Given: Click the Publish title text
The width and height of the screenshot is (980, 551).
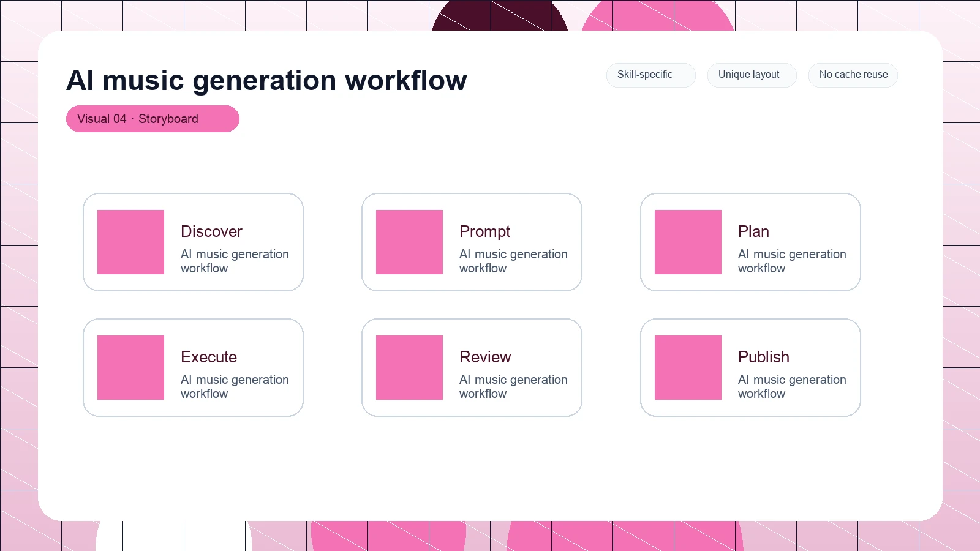Looking at the screenshot, I should pyautogui.click(x=763, y=357).
